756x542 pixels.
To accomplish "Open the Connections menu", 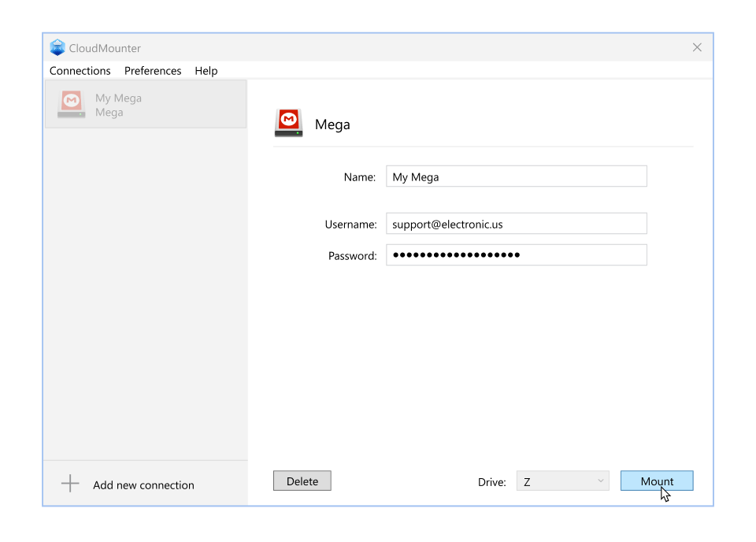I will point(80,71).
